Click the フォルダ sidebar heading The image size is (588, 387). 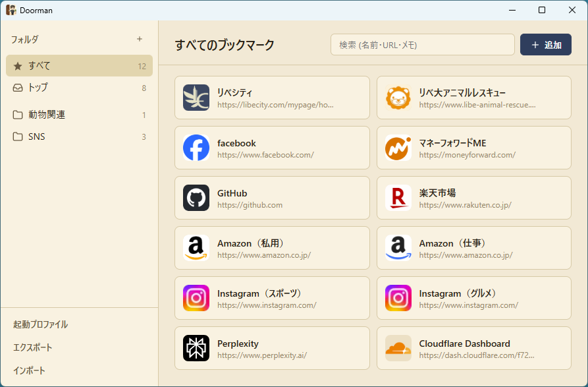pos(24,40)
